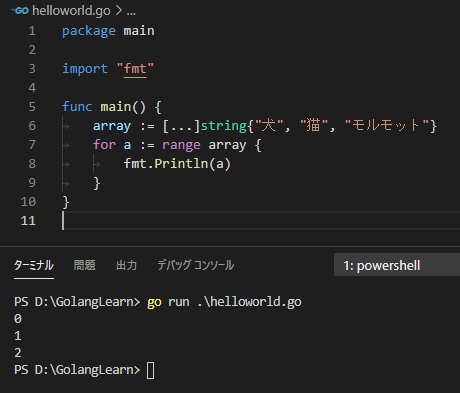The height and width of the screenshot is (393, 460).
Task: Click the empty current line 11 in editor
Action: 261,221
